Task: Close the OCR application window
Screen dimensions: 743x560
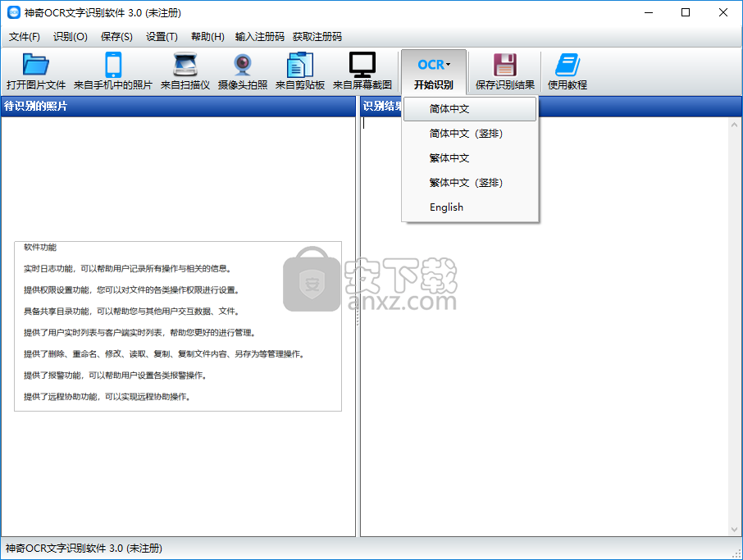Action: point(723,13)
